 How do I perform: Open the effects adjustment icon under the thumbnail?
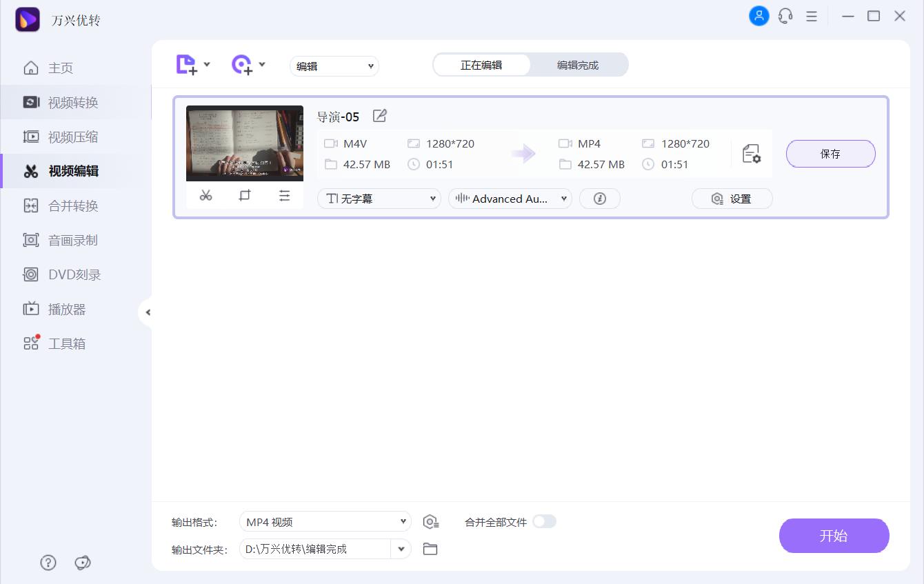[285, 195]
